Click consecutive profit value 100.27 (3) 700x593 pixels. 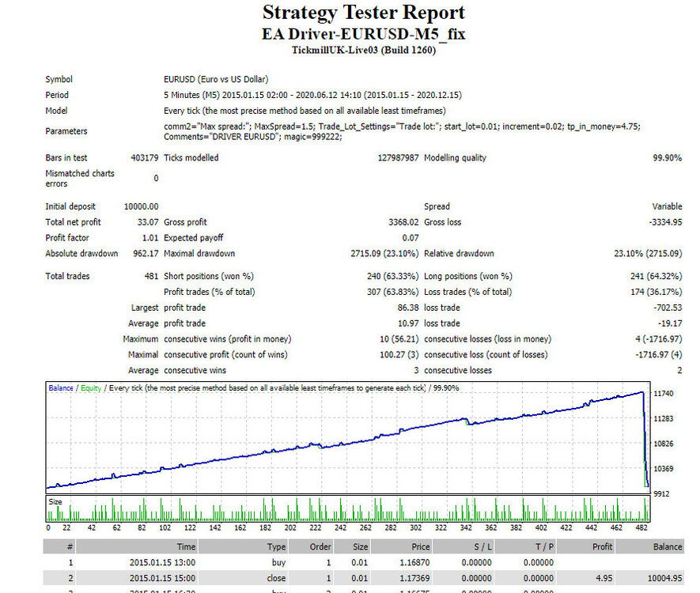(x=399, y=355)
